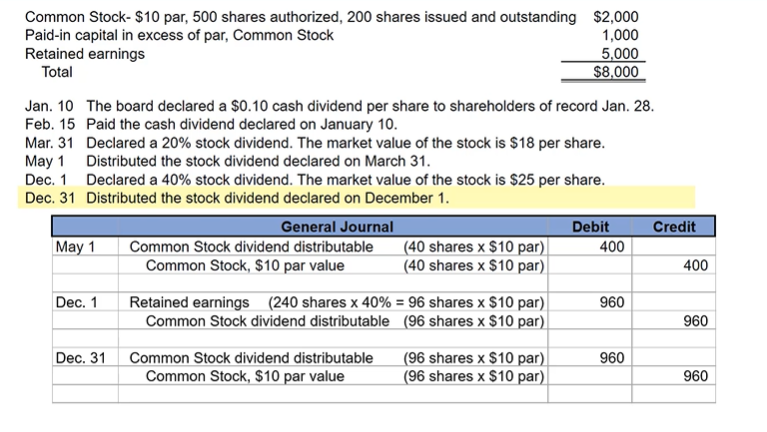This screenshot has height=432, width=767.
Task: Click the General Journal table header
Action: pyautogui.click(x=336, y=227)
